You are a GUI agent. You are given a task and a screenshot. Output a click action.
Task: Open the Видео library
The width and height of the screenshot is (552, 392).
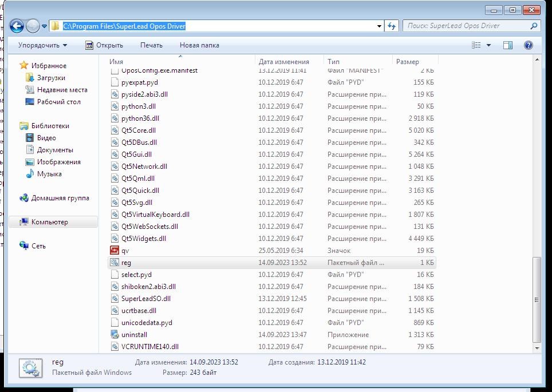46,137
